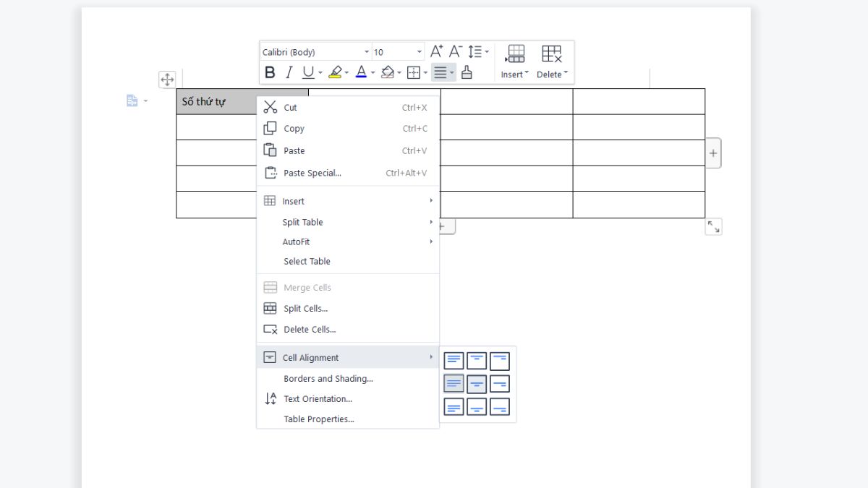Toggle bold formatting in mini toolbar
The image size is (868, 488).
270,72
